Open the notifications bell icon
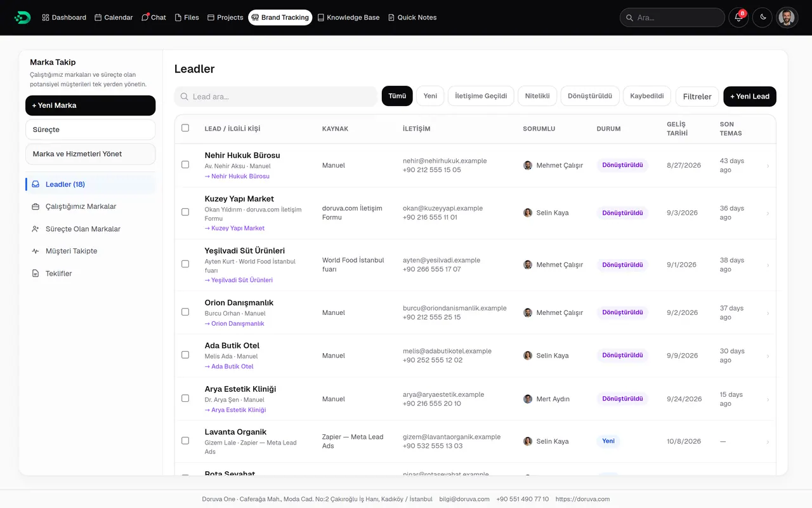This screenshot has height=508, width=812. 738,17
